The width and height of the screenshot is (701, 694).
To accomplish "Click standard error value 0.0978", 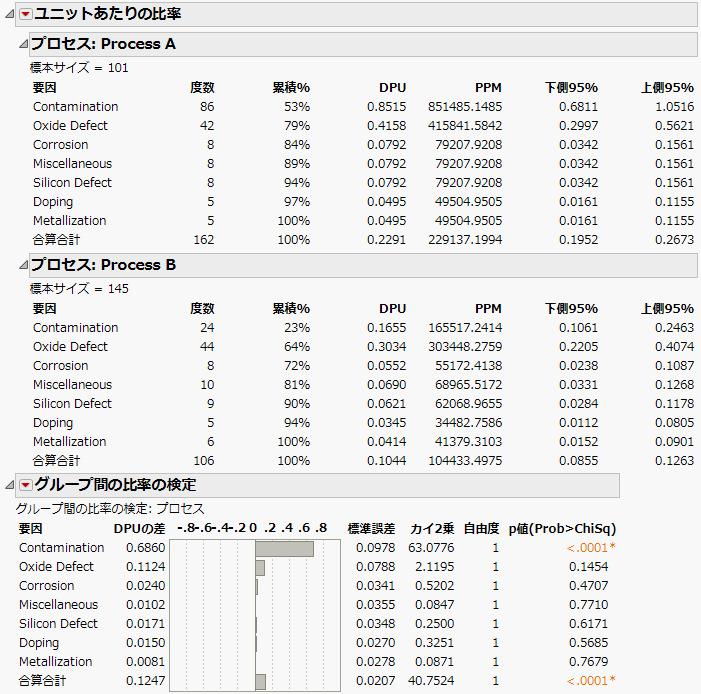I will pyautogui.click(x=376, y=547).
